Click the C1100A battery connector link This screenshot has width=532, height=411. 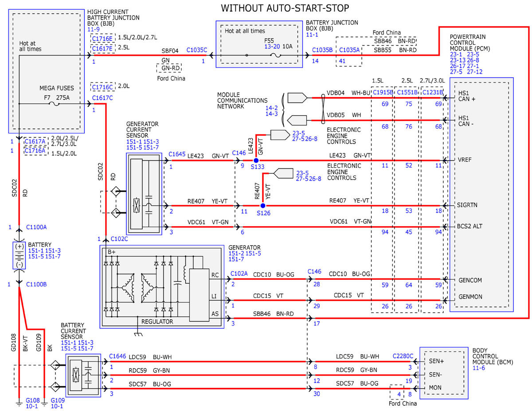(36, 227)
